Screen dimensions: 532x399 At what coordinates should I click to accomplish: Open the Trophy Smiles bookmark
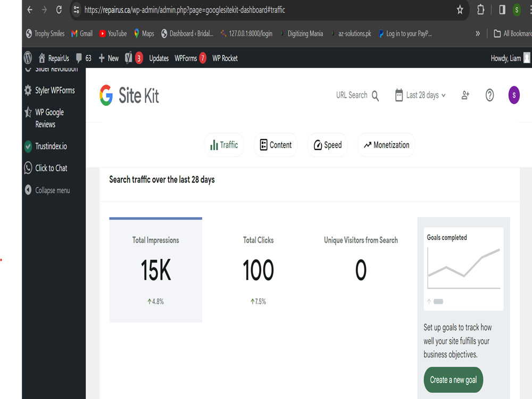[x=45, y=34]
